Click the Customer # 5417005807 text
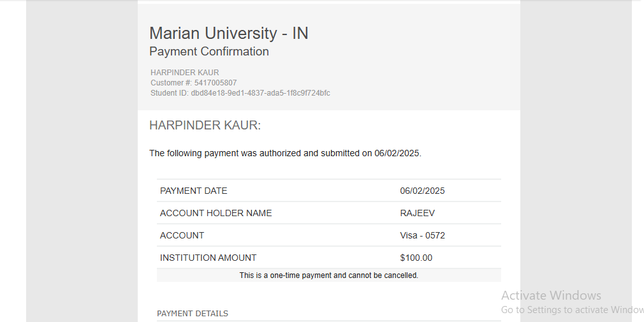This screenshot has height=322, width=644. tap(193, 82)
